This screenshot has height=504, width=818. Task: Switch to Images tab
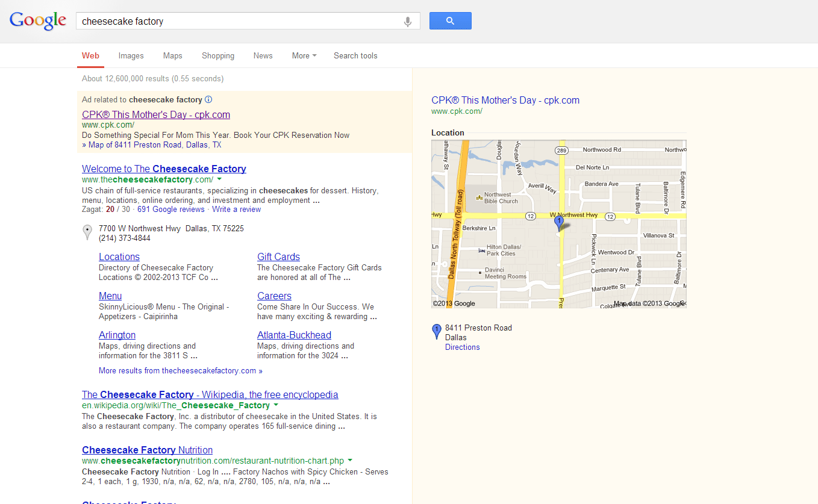[131, 55]
